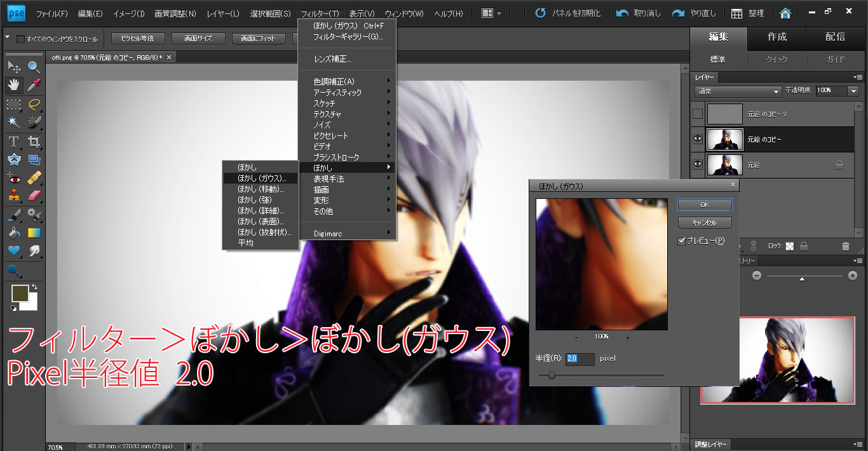Toggle lock transparent pixels in Layers panel
This screenshot has height=451, width=868.
pos(790,246)
